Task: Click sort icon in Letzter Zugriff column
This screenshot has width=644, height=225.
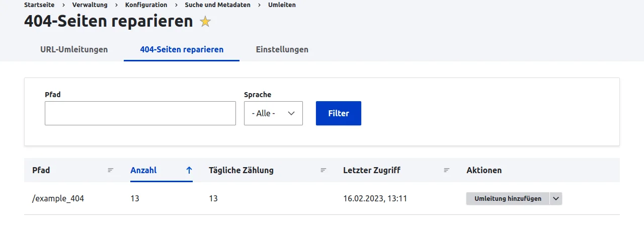Action: coord(446,170)
